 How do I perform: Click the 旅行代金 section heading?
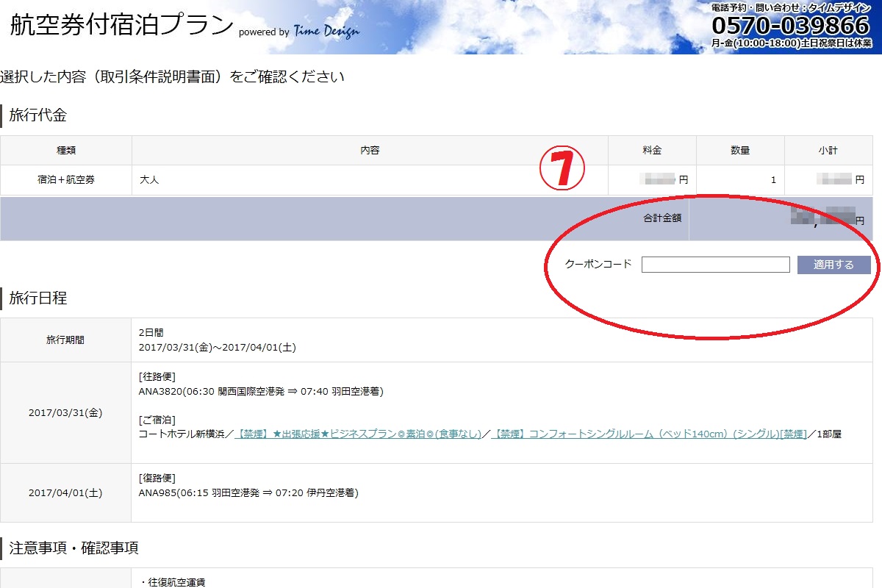pyautogui.click(x=37, y=115)
